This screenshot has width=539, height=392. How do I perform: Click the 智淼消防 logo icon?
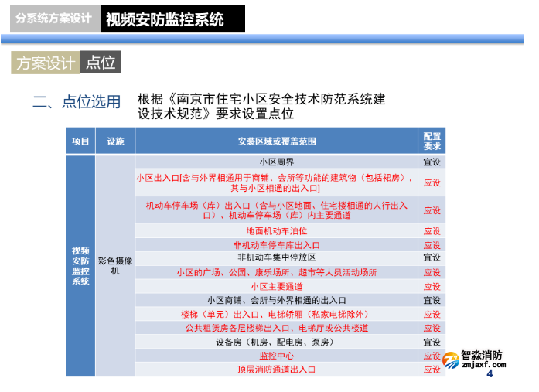tap(449, 361)
